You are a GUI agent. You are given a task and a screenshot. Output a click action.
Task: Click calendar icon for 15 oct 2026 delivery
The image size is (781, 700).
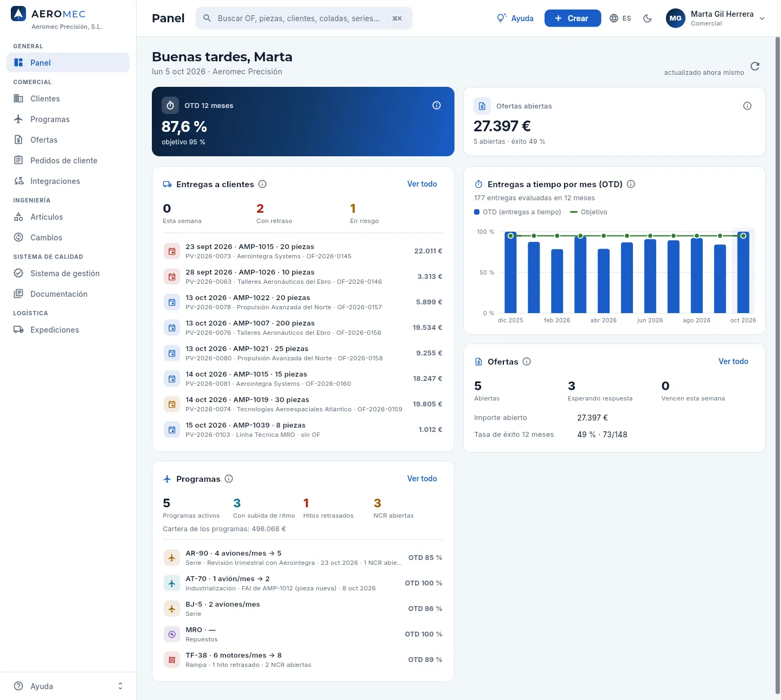coord(172,430)
